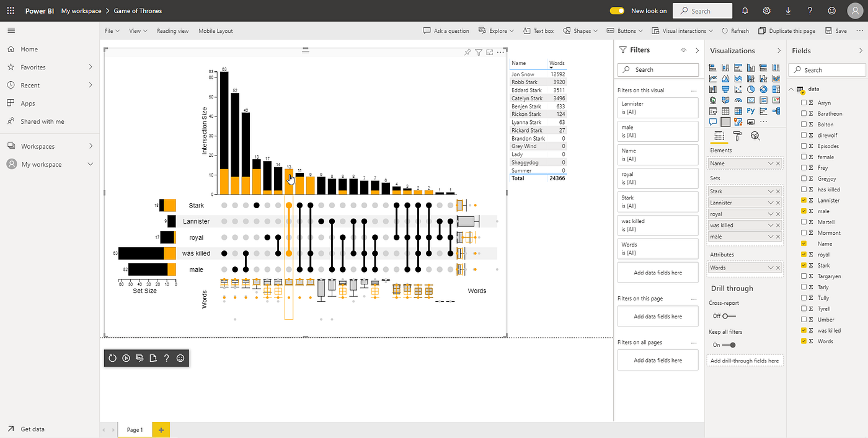Image resolution: width=868 pixels, height=438 pixels.
Task: Click Refresh in the toolbar
Action: click(736, 30)
